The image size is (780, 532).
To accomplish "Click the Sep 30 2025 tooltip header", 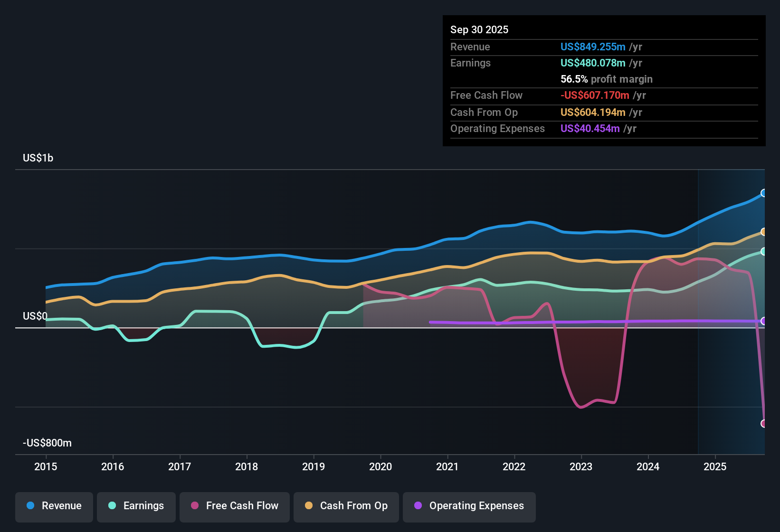I will point(479,29).
